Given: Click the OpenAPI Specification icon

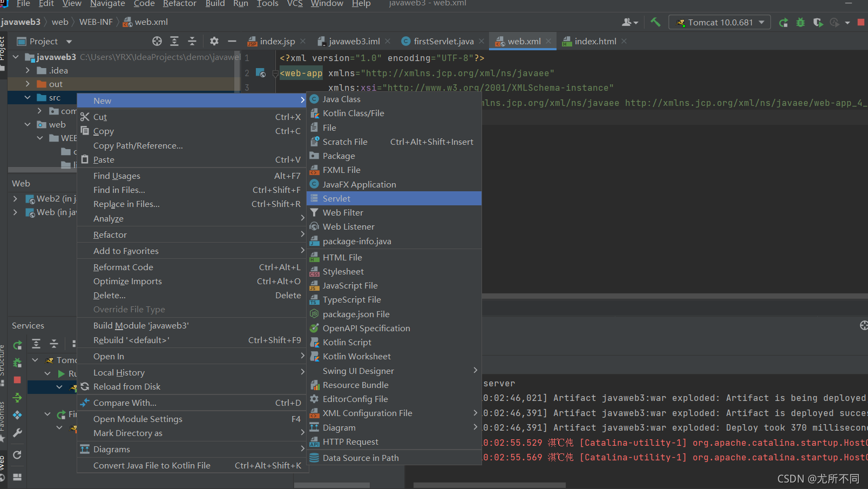Looking at the screenshot, I should click(x=314, y=328).
